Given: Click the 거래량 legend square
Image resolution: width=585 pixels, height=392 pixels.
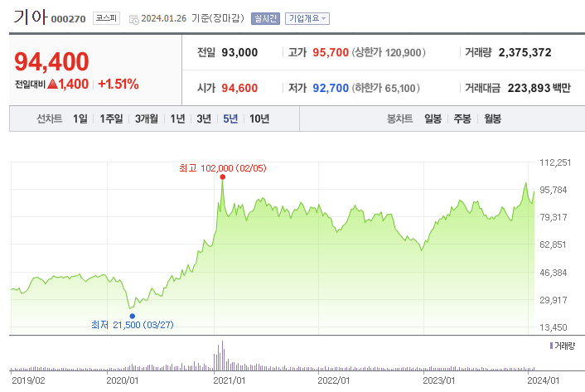Looking at the screenshot, I should (551, 346).
